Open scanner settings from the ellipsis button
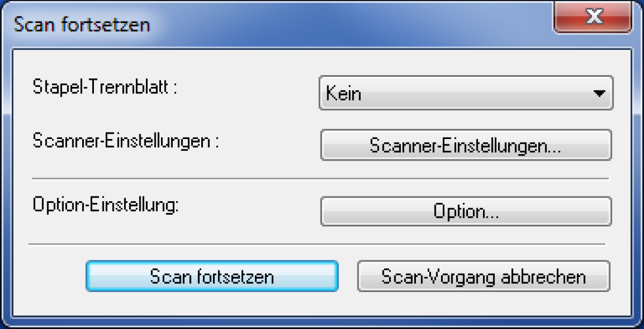 466,145
